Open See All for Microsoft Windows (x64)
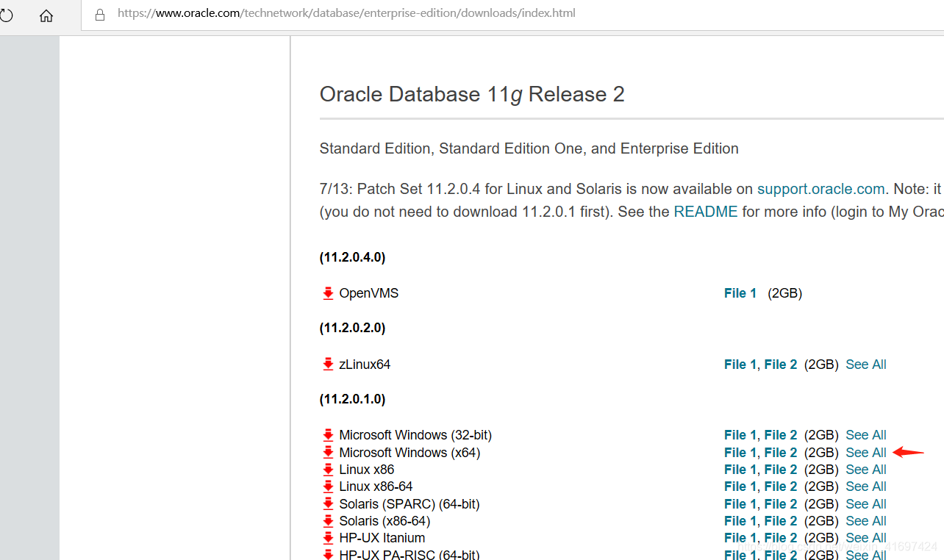 tap(866, 453)
